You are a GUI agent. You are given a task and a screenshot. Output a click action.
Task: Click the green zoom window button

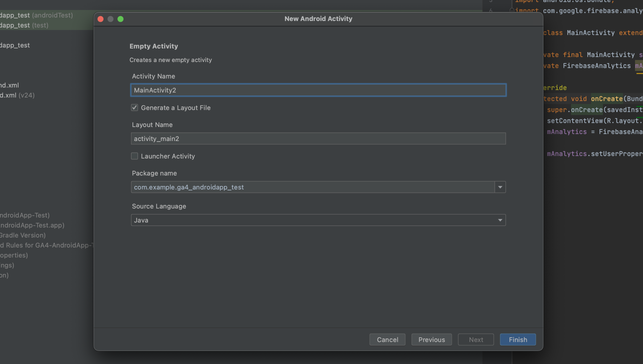(x=121, y=19)
